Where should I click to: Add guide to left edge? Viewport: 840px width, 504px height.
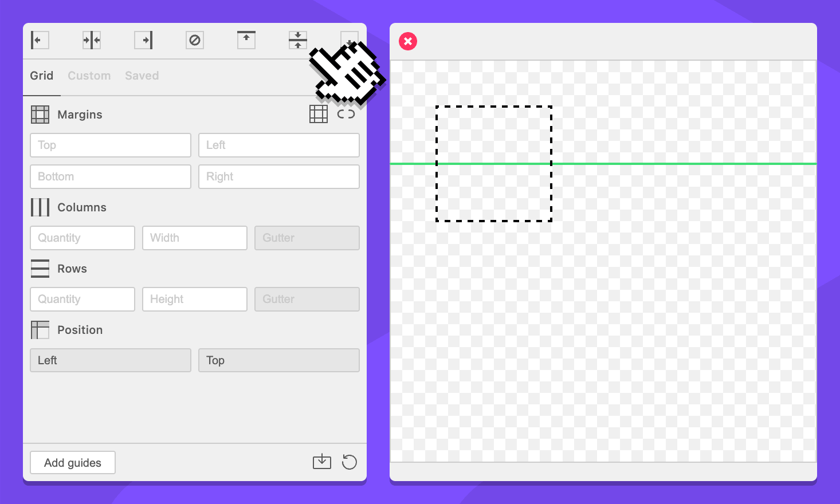[40, 40]
